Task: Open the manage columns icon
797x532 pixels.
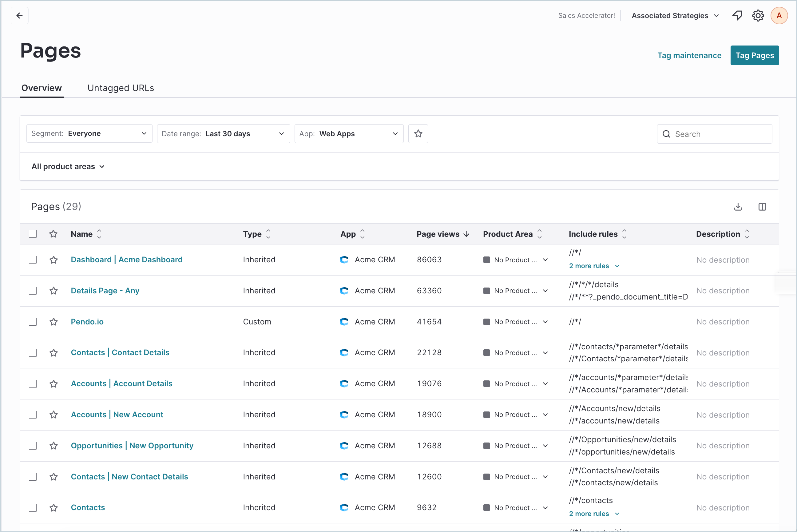Action: pyautogui.click(x=762, y=207)
